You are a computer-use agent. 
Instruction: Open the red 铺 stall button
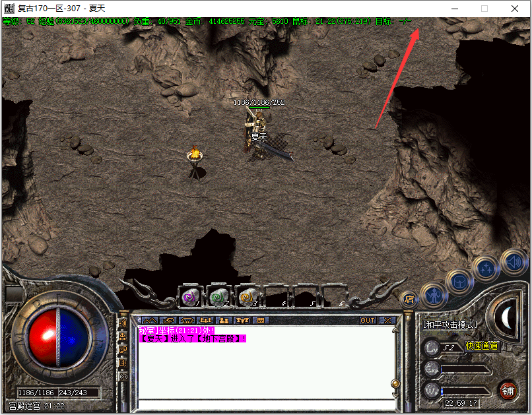pyautogui.click(x=508, y=391)
